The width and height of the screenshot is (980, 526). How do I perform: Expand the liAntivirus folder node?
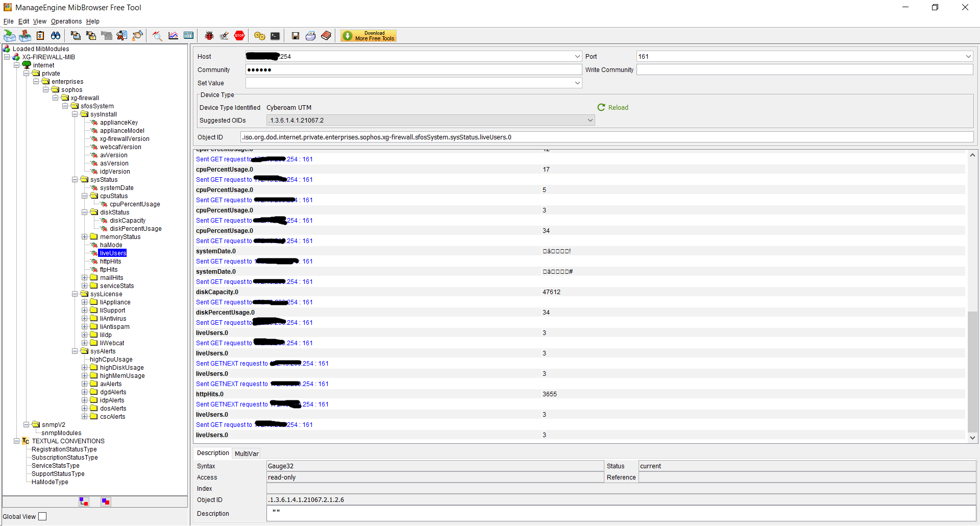point(85,319)
